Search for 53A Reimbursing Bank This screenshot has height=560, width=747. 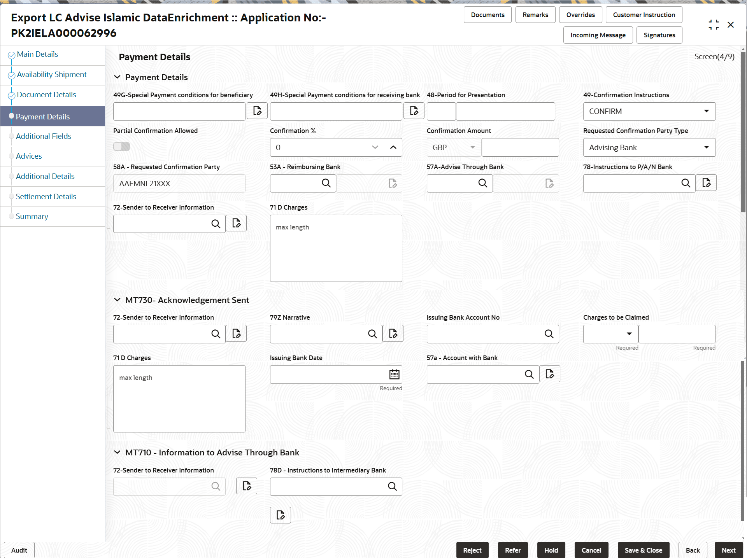326,183
